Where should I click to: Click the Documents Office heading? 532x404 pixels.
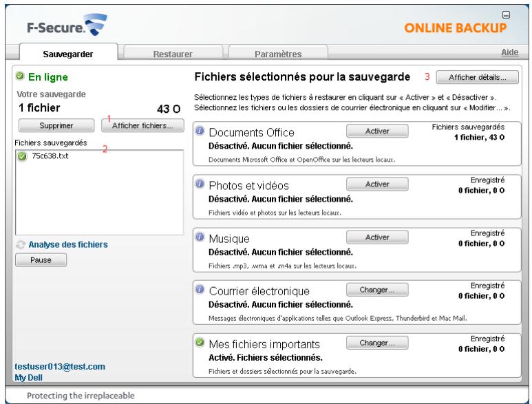pyautogui.click(x=251, y=132)
